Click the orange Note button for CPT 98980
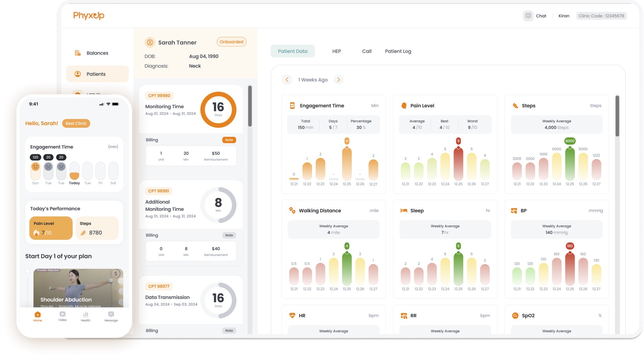The width and height of the screenshot is (644, 358). (x=229, y=140)
